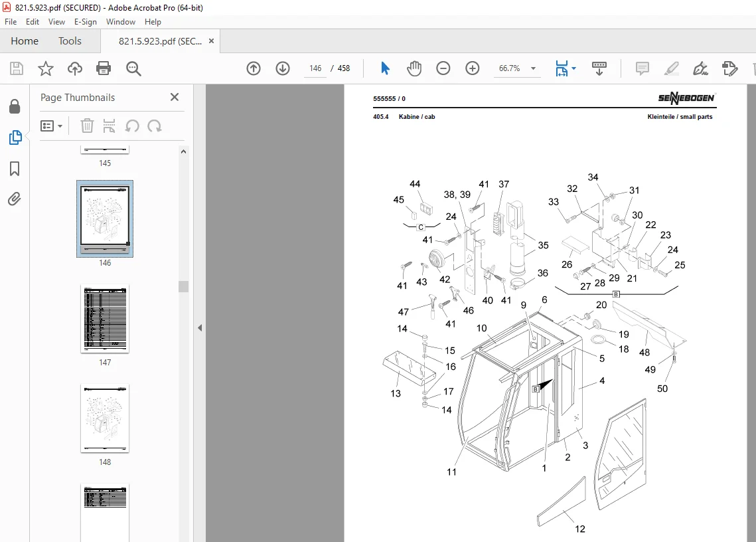Select the page 145 thumbnail
This screenshot has height=542, width=756.
[105, 151]
